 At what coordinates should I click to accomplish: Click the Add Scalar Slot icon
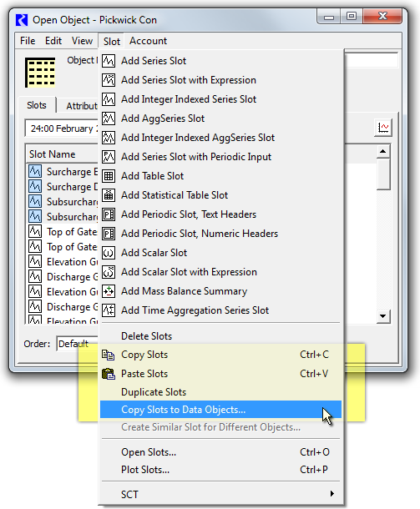109,253
